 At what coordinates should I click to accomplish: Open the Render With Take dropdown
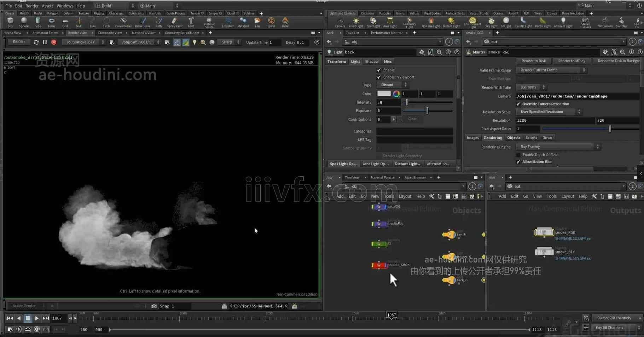tap(532, 87)
